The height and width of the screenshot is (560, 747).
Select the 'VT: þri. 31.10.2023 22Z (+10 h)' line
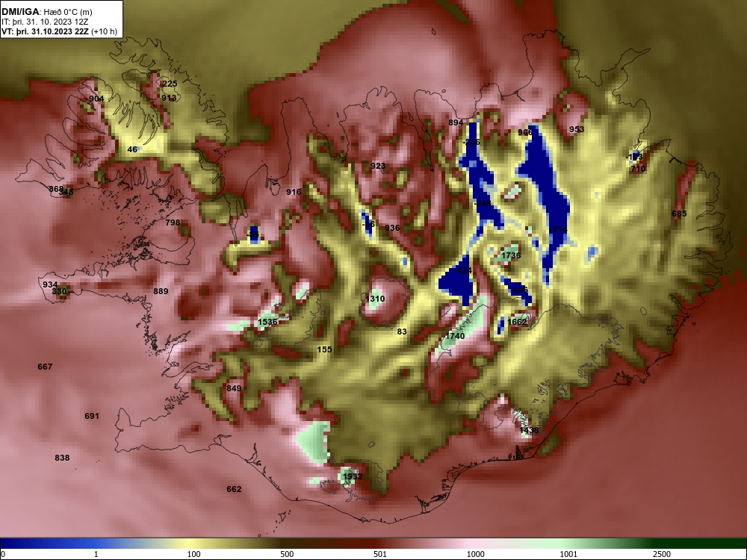coord(59,31)
